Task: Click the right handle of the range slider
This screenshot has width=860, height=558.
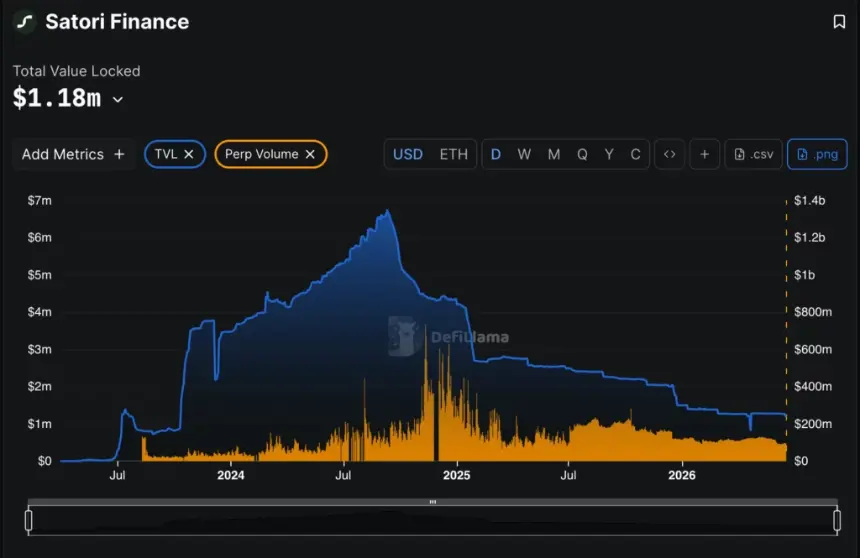Action: (837, 520)
